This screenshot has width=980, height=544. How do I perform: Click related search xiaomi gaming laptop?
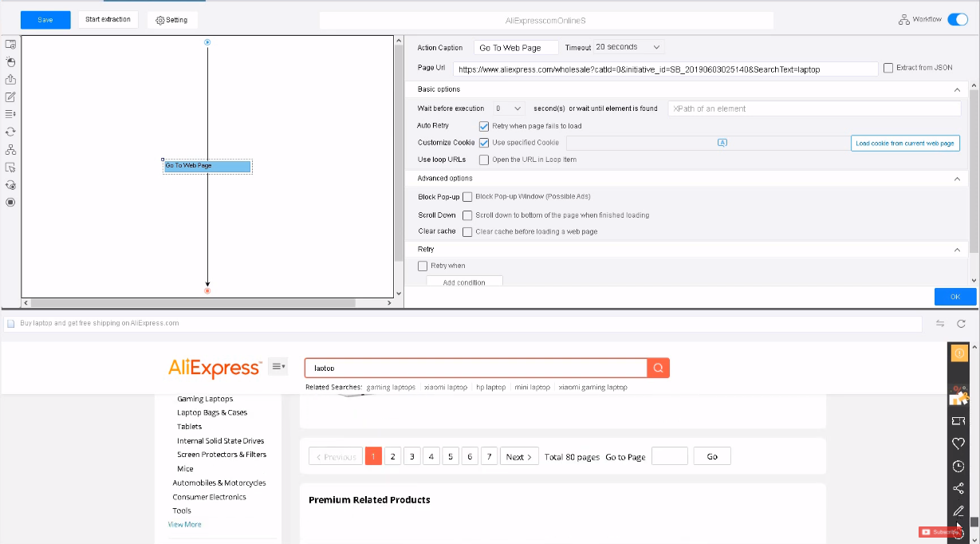pyautogui.click(x=592, y=387)
